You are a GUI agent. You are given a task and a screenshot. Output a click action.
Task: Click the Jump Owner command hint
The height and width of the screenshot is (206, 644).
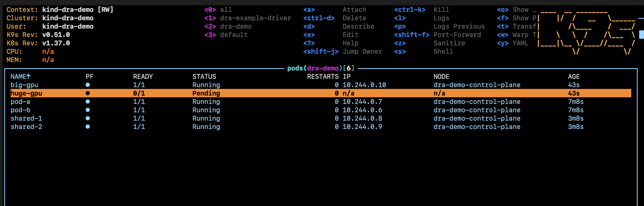362,51
